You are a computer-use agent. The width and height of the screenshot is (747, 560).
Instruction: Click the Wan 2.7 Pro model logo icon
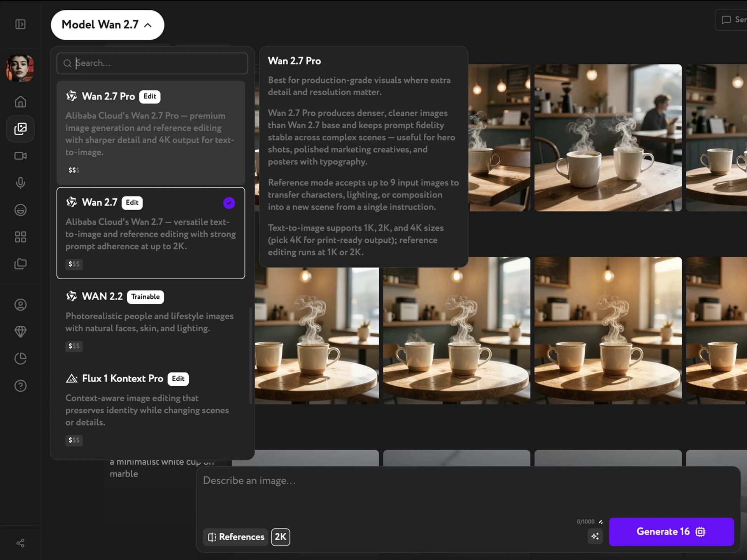pyautogui.click(x=72, y=96)
